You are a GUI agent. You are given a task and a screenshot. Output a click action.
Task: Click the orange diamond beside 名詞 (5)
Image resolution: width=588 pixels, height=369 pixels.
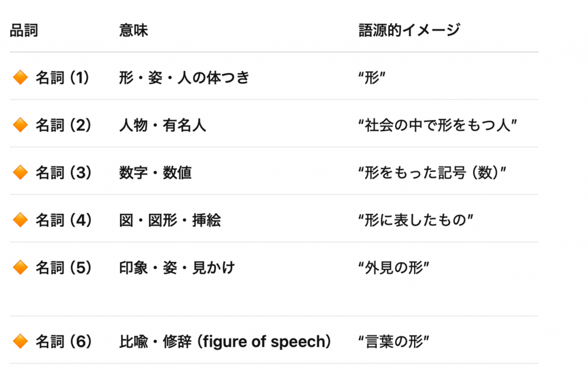coord(20,267)
